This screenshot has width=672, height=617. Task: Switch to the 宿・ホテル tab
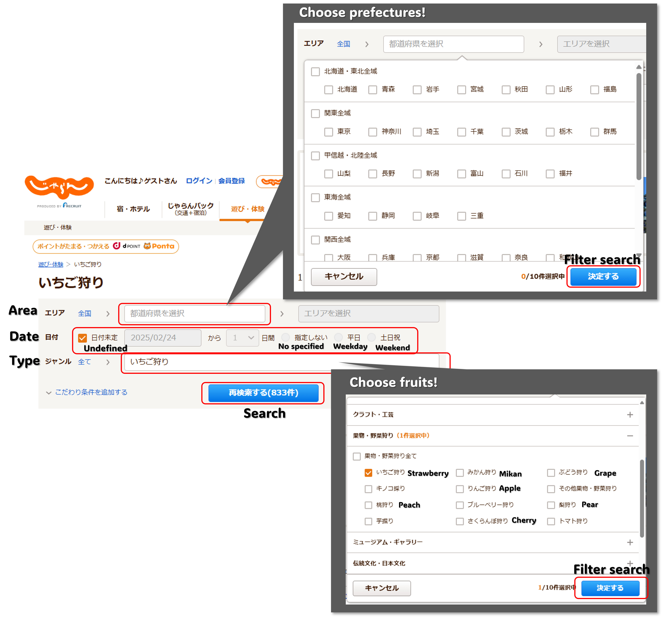133,209
